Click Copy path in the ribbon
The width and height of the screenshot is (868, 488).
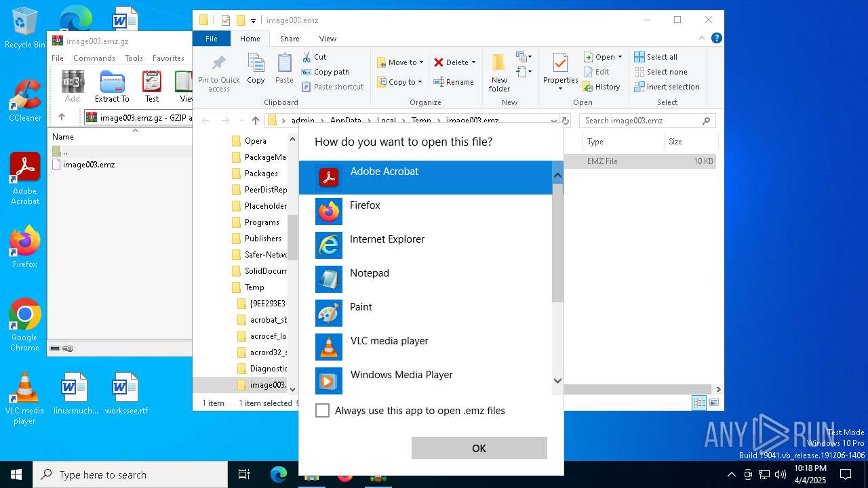pos(326,72)
